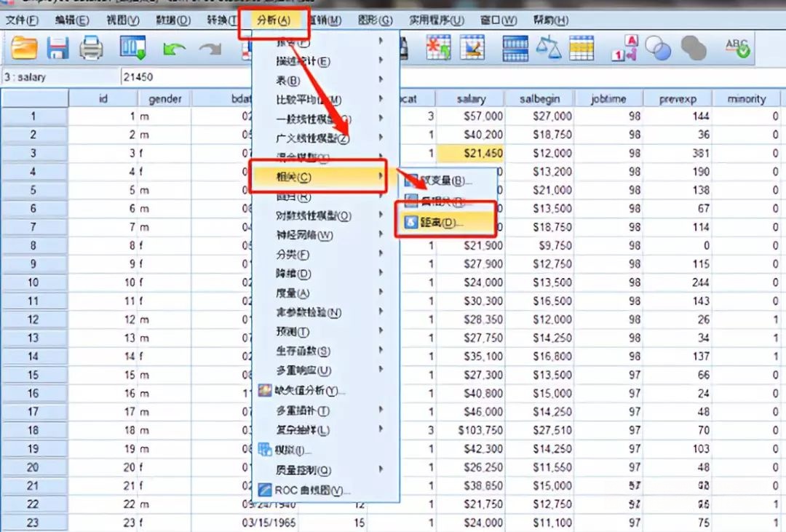Expand the 分类(F) submenu
786x532 pixels.
tap(326, 254)
